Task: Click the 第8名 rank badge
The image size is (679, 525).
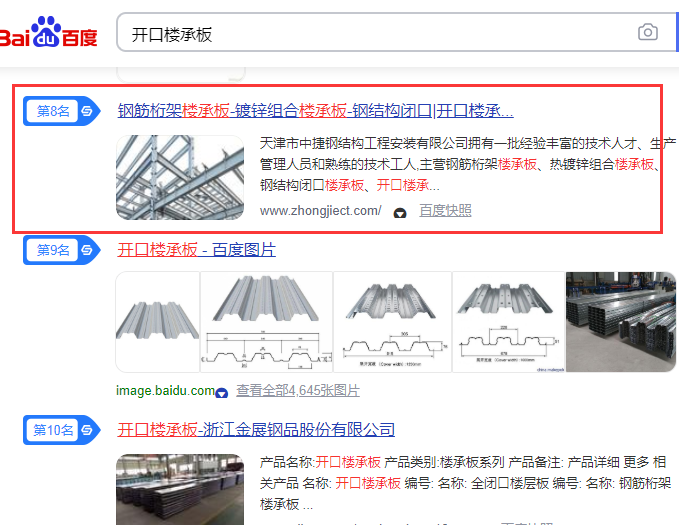Action: click(x=61, y=111)
